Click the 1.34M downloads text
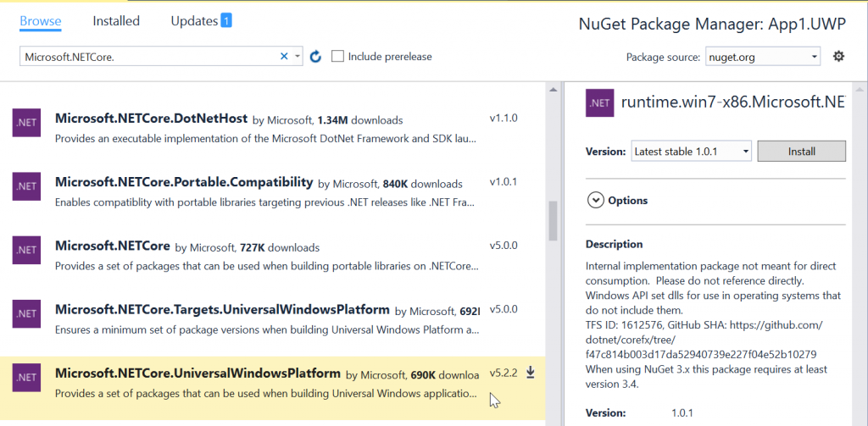The width and height of the screenshot is (868, 426). pyautogui.click(x=360, y=120)
